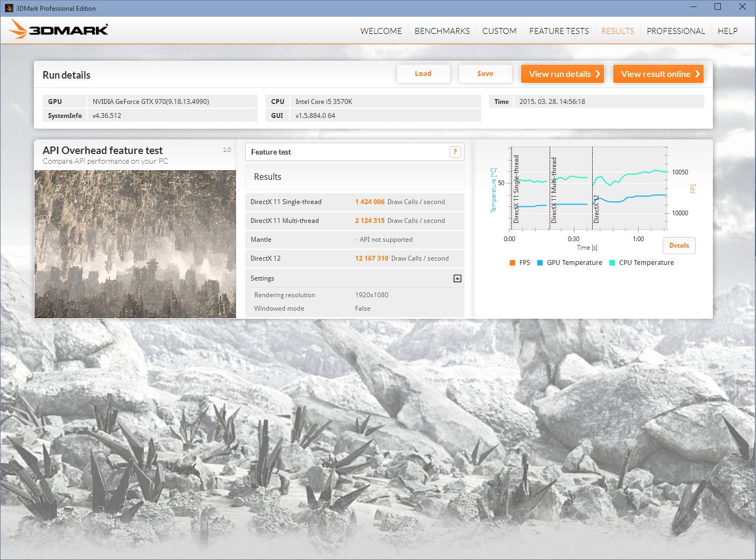
Task: Select the Mantle result row
Action: (355, 240)
